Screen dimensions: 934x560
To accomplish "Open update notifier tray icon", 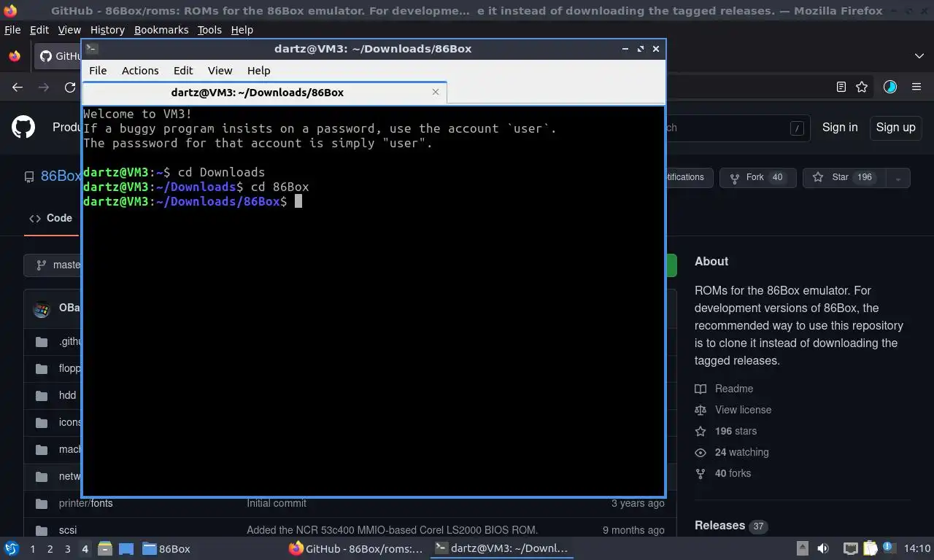I will [889, 548].
